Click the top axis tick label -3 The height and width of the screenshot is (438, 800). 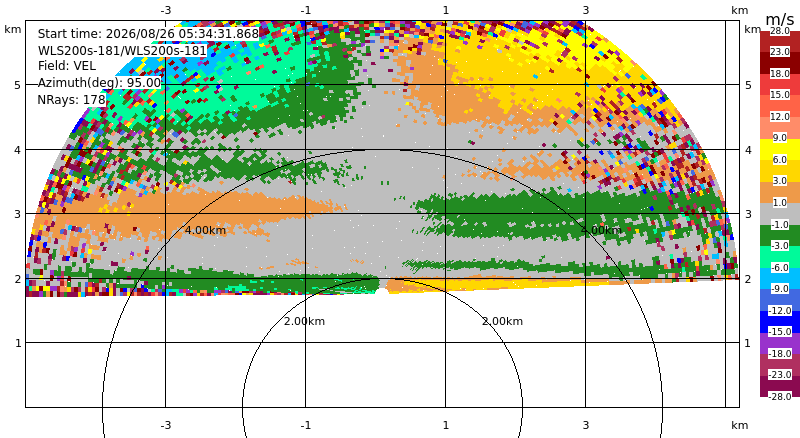click(165, 10)
